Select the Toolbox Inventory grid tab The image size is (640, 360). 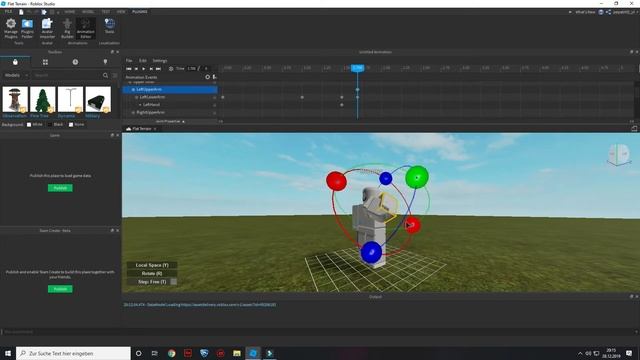pyautogui.click(x=45, y=62)
